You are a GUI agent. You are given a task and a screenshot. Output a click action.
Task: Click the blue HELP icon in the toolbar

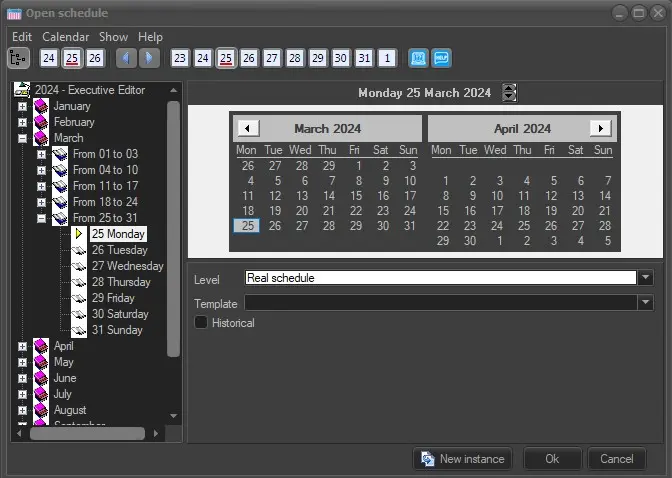[442, 58]
